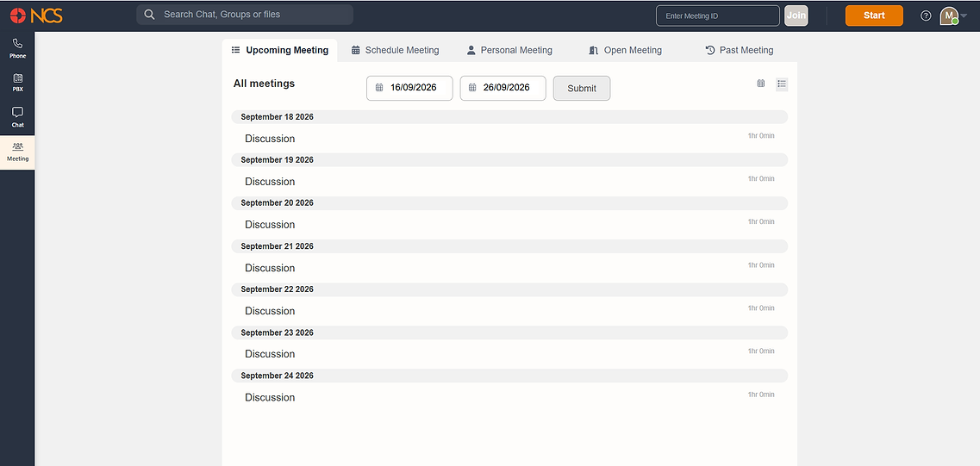980x466 pixels.
Task: Open the Past Meeting tab
Action: click(740, 50)
